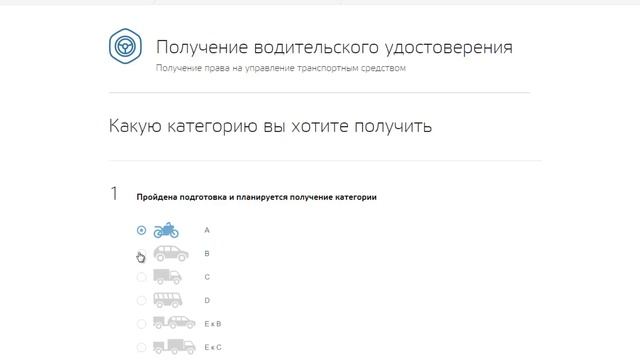Click text 'Пройдена подготовка и планируется получение категории'
This screenshot has width=640, height=360.
pos(256,197)
